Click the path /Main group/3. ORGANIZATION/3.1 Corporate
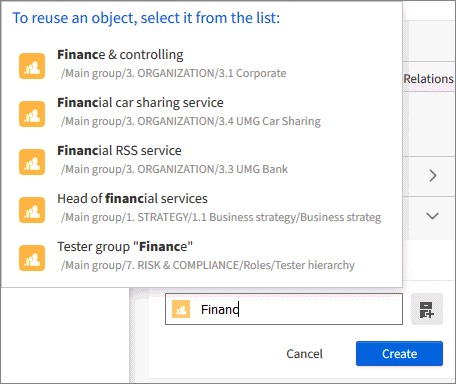The image size is (456, 384). pos(173,73)
